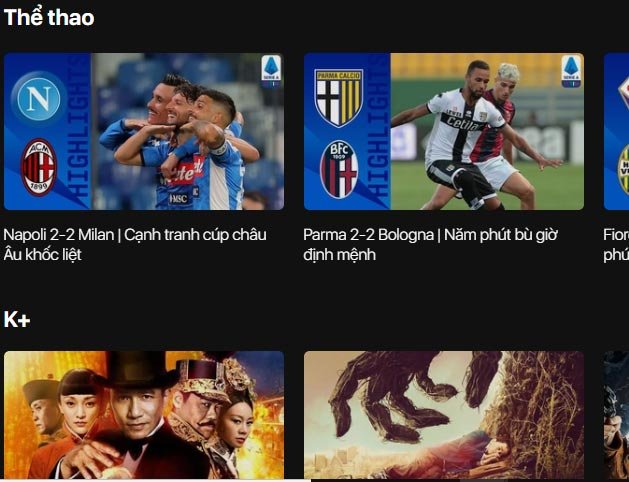Click the AC Milan club crest
Image resolution: width=629 pixels, height=482 pixels.
(x=39, y=167)
